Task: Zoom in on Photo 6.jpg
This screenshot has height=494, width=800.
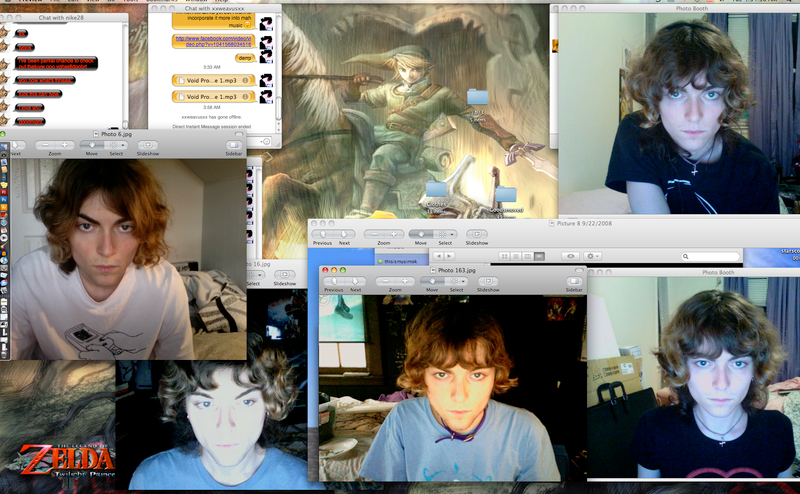Action: pos(64,145)
